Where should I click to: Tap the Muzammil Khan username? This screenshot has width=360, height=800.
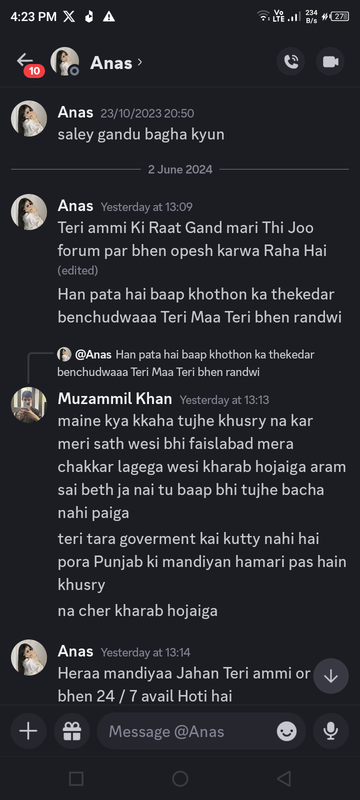[x=115, y=398]
